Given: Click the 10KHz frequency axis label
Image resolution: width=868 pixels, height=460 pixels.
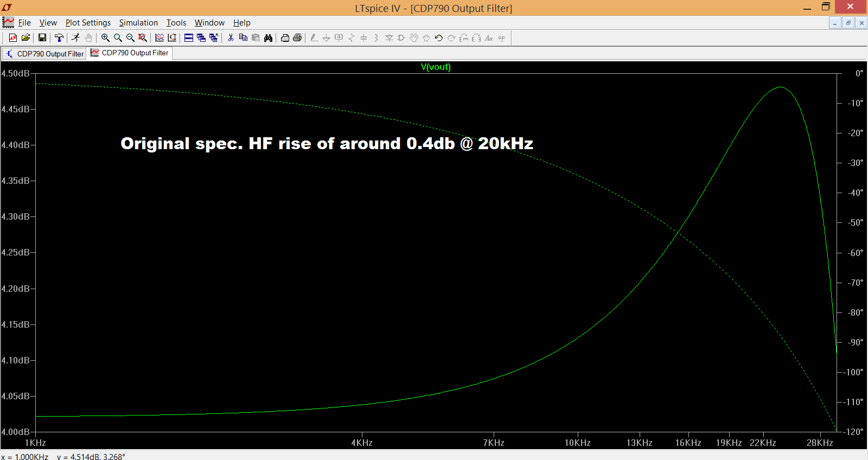Looking at the screenshot, I should 577,443.
